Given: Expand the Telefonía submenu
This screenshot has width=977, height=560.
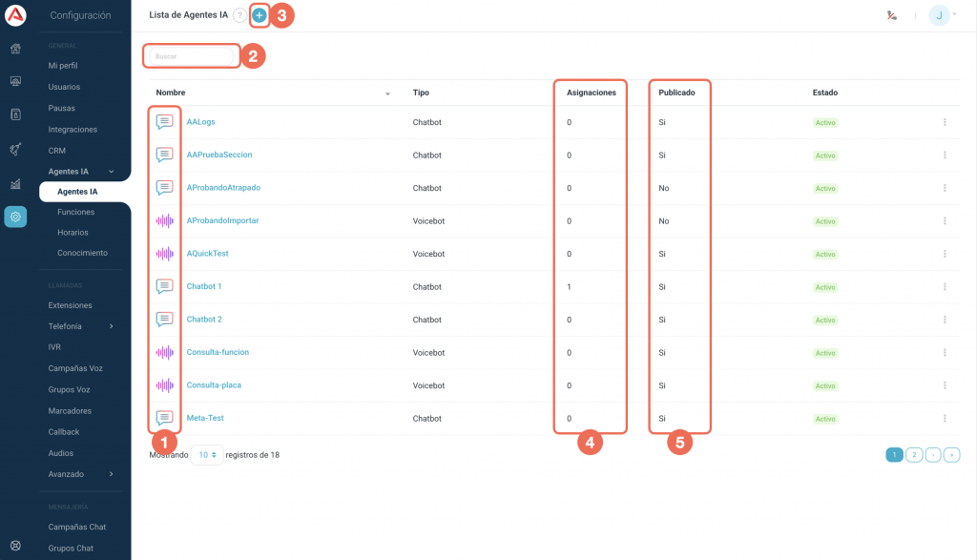Looking at the screenshot, I should [112, 326].
